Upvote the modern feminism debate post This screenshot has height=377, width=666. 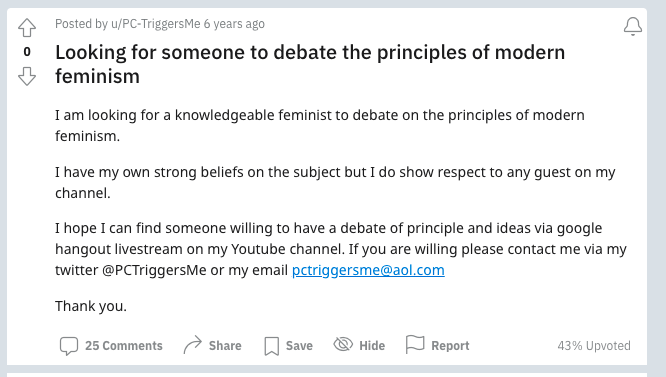27,28
